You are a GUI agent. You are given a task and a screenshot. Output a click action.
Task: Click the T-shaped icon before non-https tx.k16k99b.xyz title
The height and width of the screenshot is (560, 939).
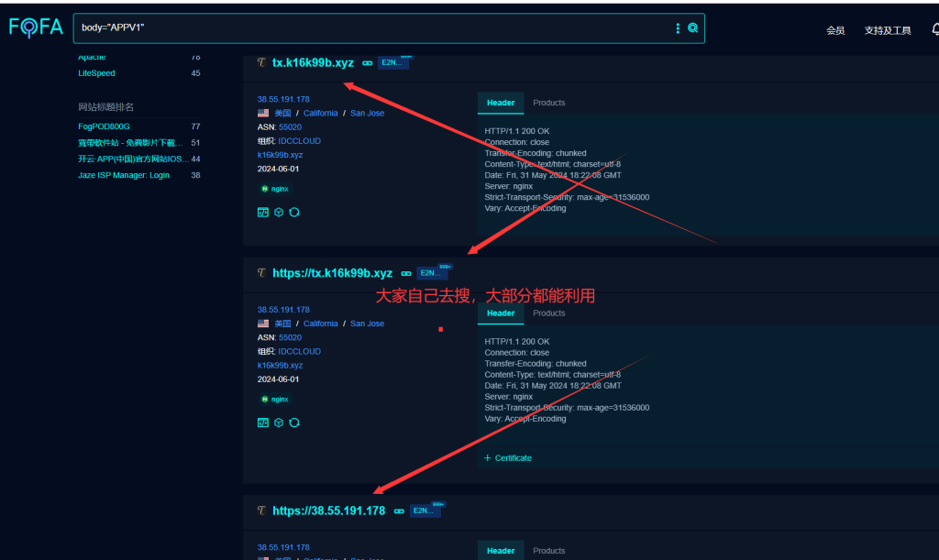(x=261, y=62)
